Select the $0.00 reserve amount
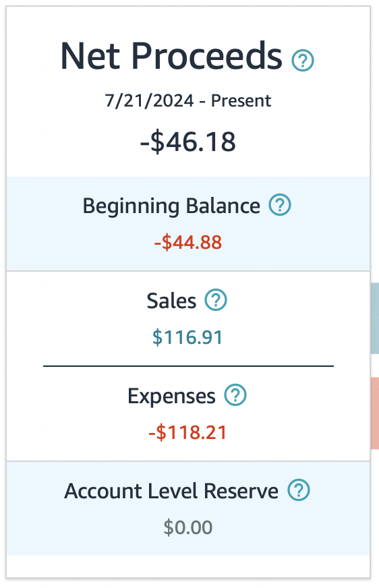379x588 pixels. [x=187, y=527]
